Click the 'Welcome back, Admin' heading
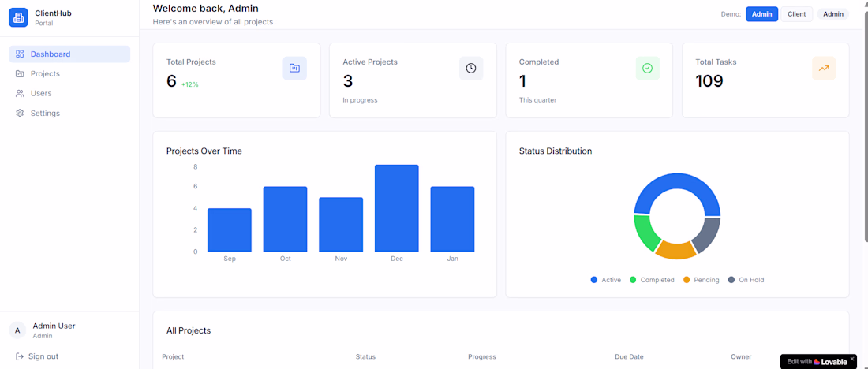Viewport: 868px width, 369px height. click(x=205, y=9)
